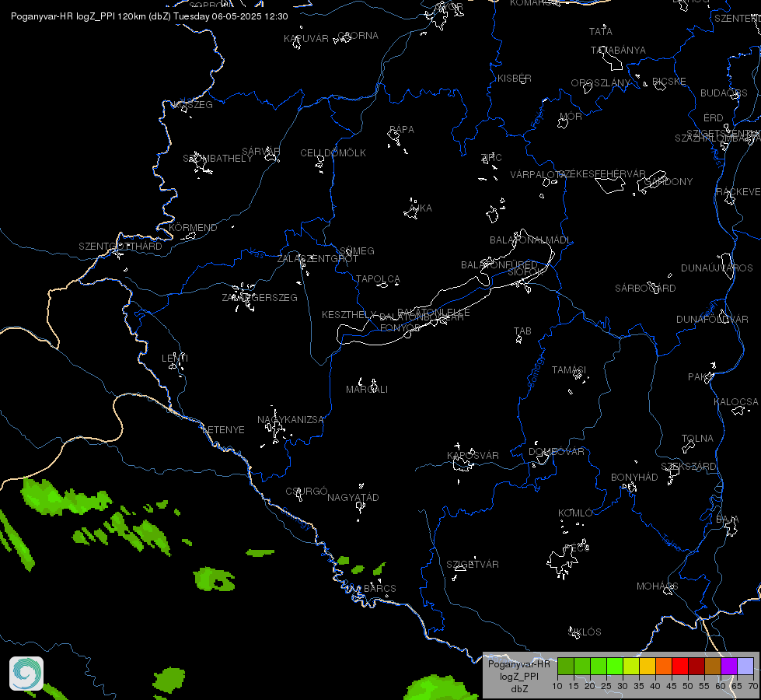Click the TAMÁSI city label
The image size is (761, 700).
tap(569, 370)
